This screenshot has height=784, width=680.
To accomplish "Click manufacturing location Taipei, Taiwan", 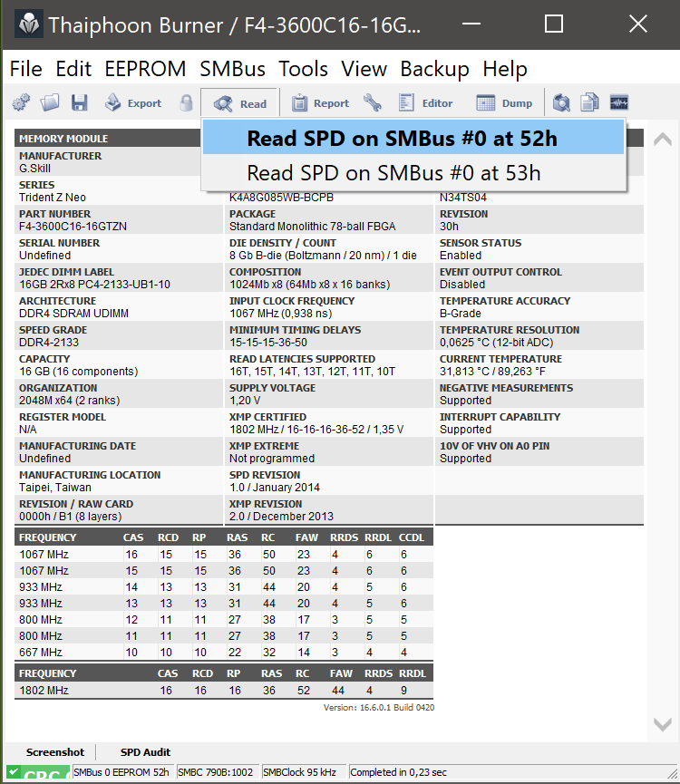I will (55, 488).
